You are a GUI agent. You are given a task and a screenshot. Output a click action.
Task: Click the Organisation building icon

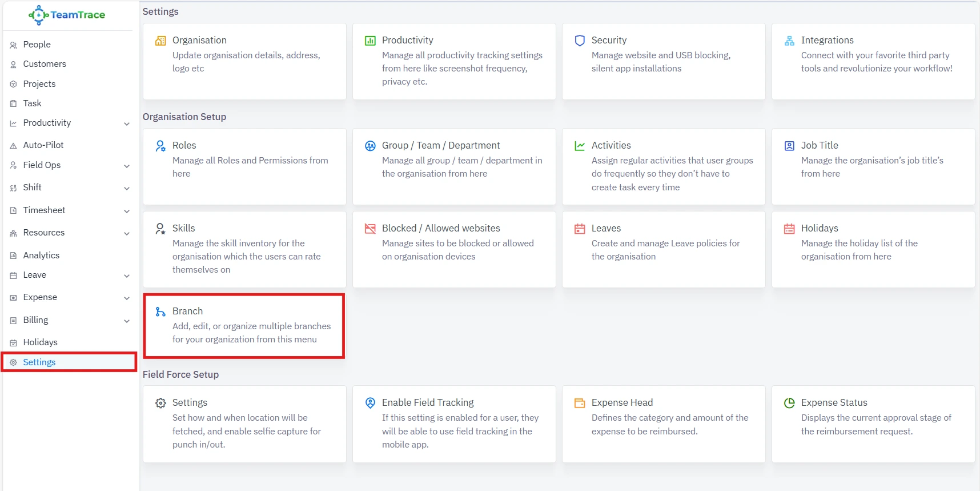[x=160, y=41]
